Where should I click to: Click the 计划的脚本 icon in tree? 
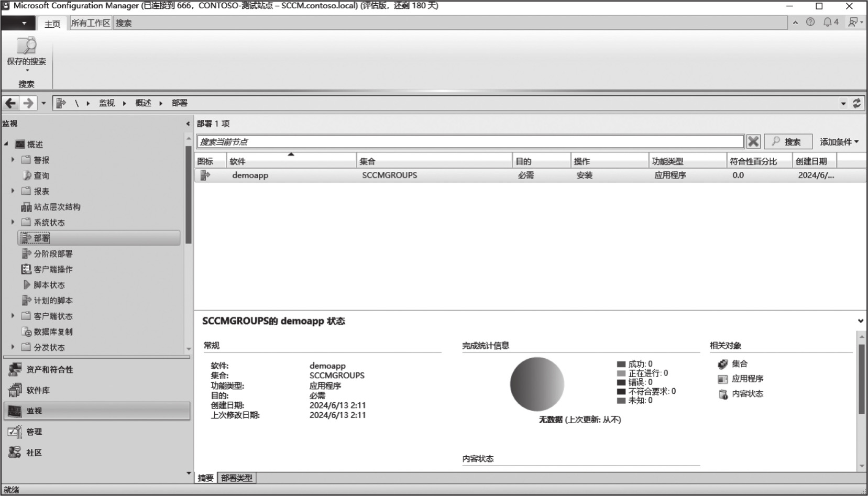coord(26,301)
